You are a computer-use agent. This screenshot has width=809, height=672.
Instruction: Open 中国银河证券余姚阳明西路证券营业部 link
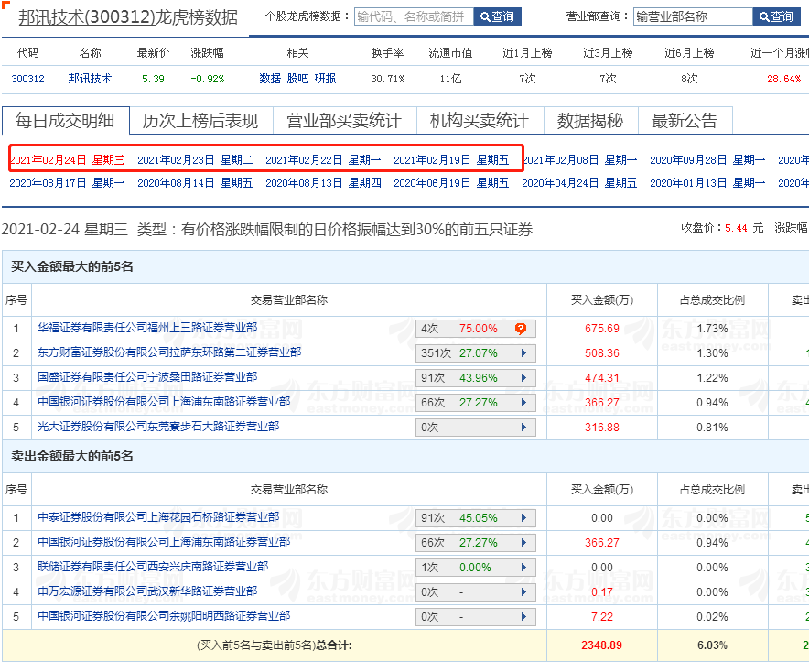(164, 616)
